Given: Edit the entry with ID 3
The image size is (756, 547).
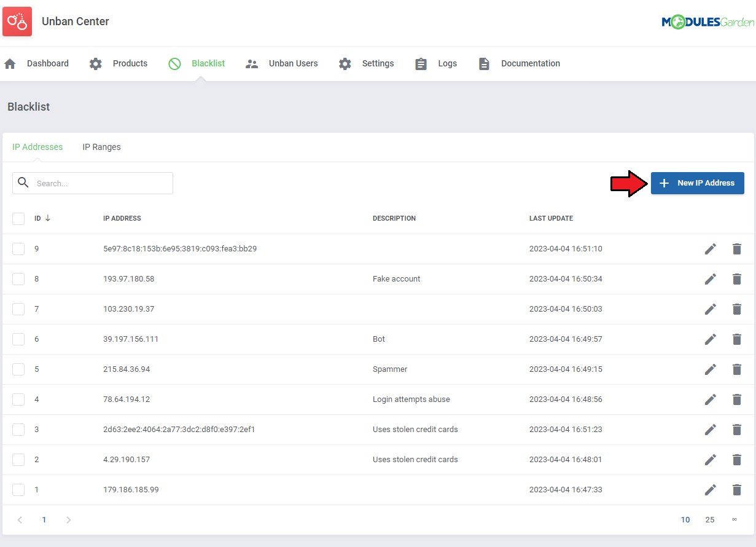Looking at the screenshot, I should pyautogui.click(x=711, y=430).
